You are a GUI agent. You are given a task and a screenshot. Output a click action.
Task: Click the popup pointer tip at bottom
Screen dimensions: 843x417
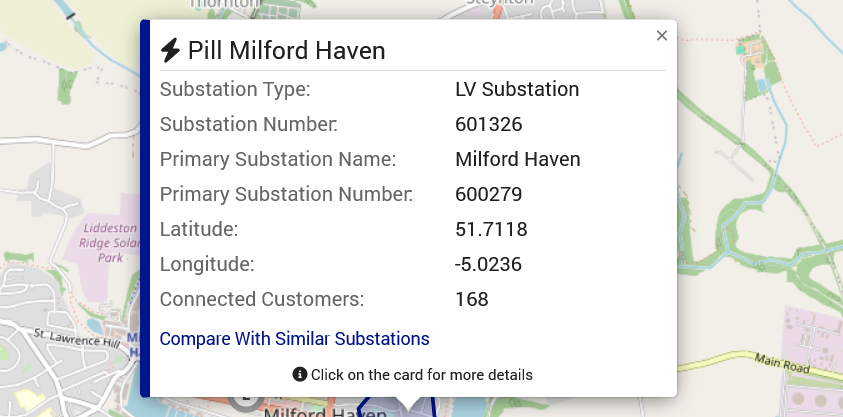(407, 406)
